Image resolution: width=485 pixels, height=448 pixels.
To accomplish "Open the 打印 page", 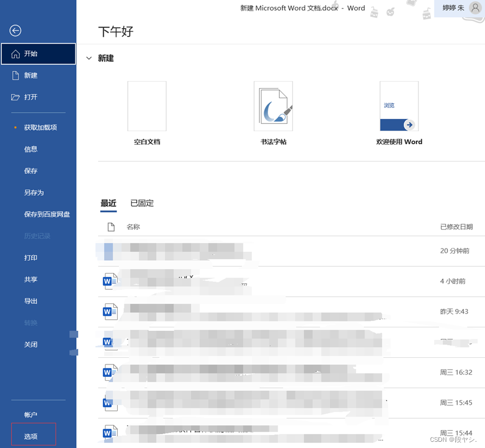I will (x=31, y=257).
